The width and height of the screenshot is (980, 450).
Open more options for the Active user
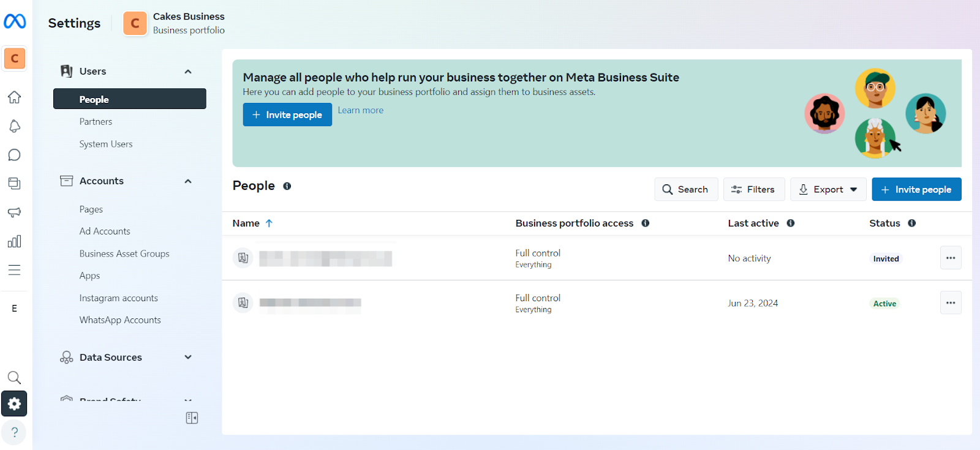coord(951,302)
